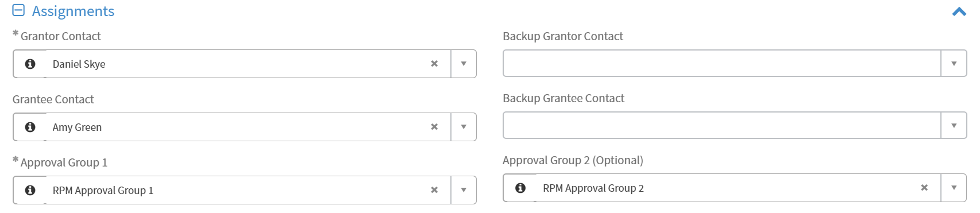The image size is (980, 213).
Task: Clear Daniel Skye from Grantor Contact
Action: (434, 64)
